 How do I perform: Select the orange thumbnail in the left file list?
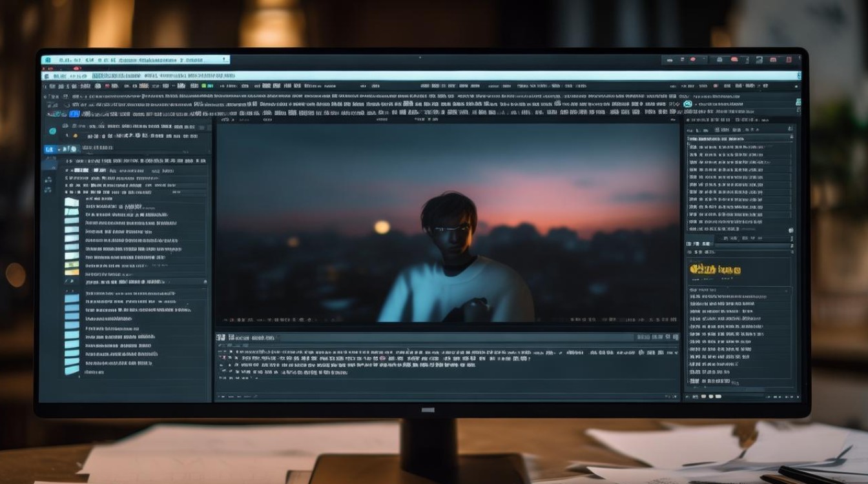point(72,272)
